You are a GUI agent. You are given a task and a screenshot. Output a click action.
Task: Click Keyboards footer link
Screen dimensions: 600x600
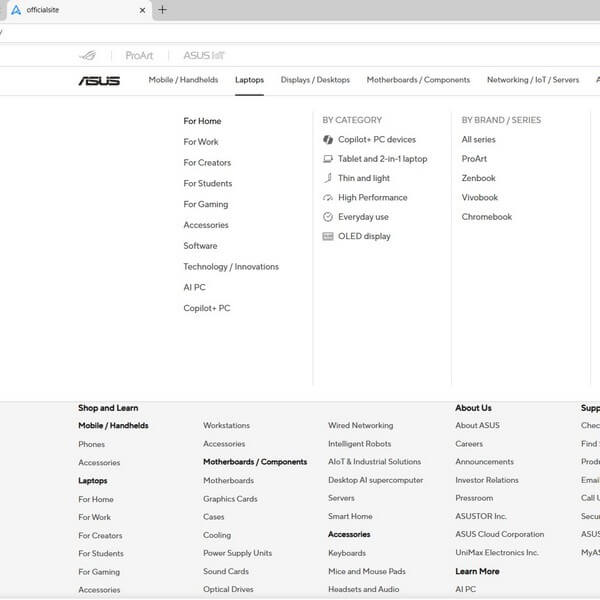[347, 553]
